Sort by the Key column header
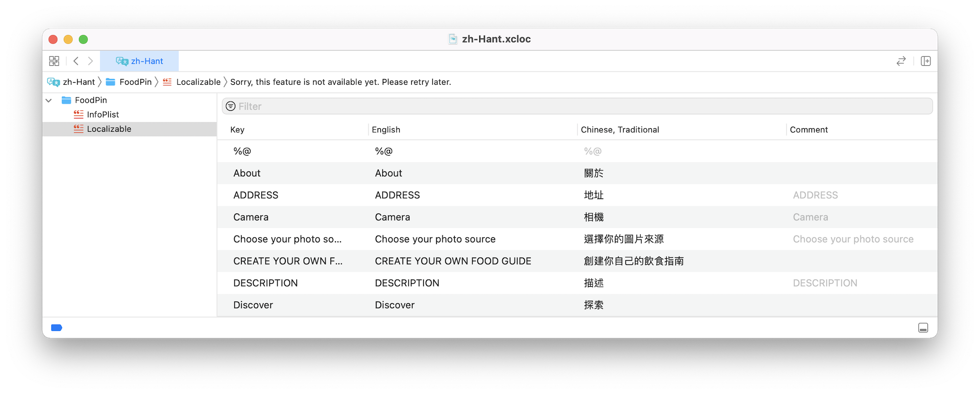Image resolution: width=980 pixels, height=394 pixels. 237,130
